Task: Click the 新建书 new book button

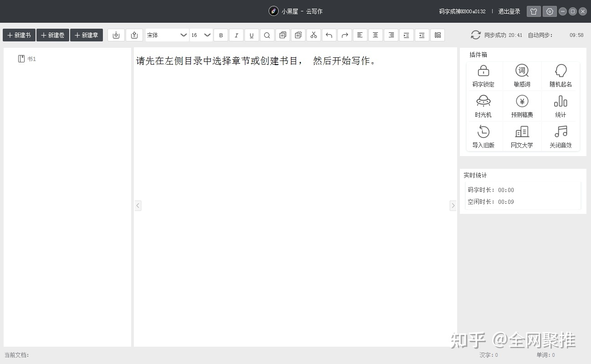Action: point(19,35)
